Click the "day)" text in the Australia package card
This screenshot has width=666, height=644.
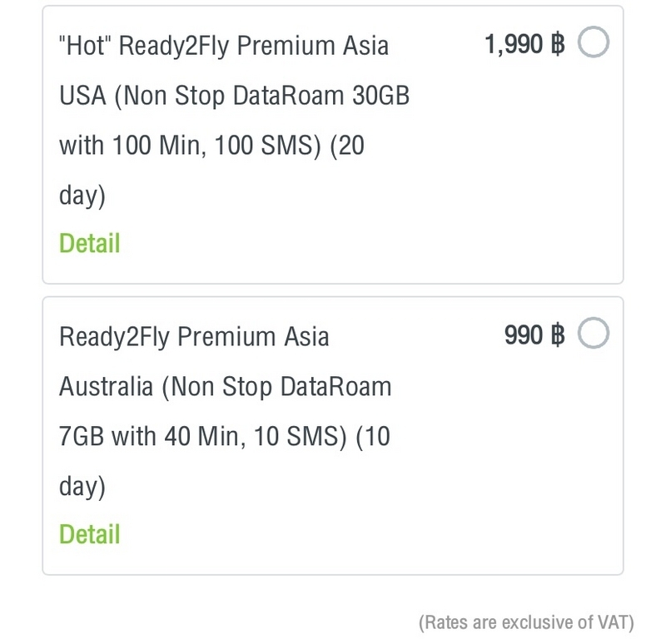coord(82,488)
